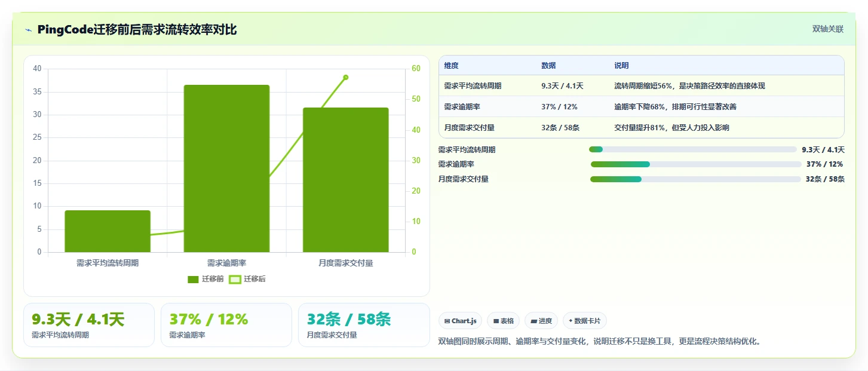Click the 月度需求交付量 x-axis label
The image size is (868, 371).
pyautogui.click(x=346, y=263)
